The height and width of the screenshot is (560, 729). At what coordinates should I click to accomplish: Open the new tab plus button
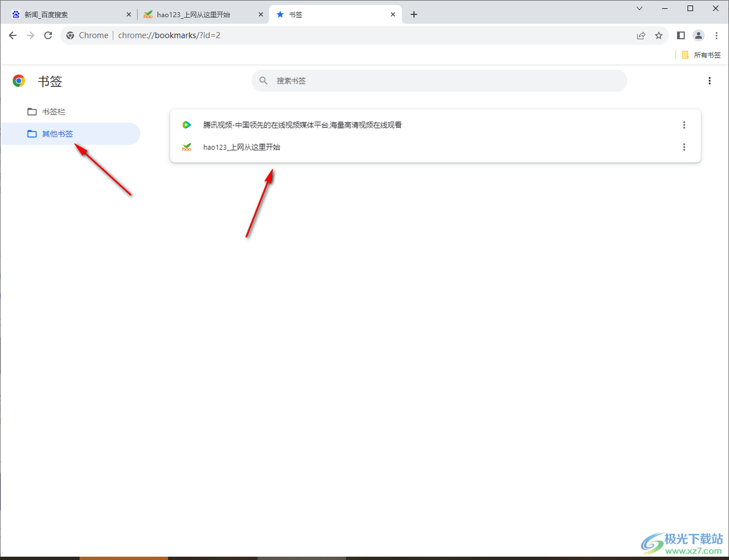coord(414,14)
